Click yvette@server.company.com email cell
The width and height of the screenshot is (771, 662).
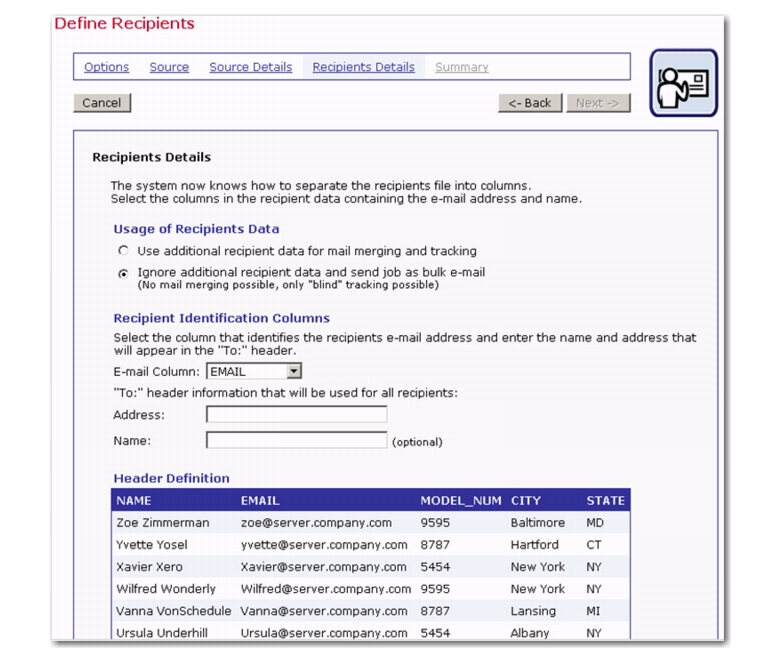tap(324, 545)
